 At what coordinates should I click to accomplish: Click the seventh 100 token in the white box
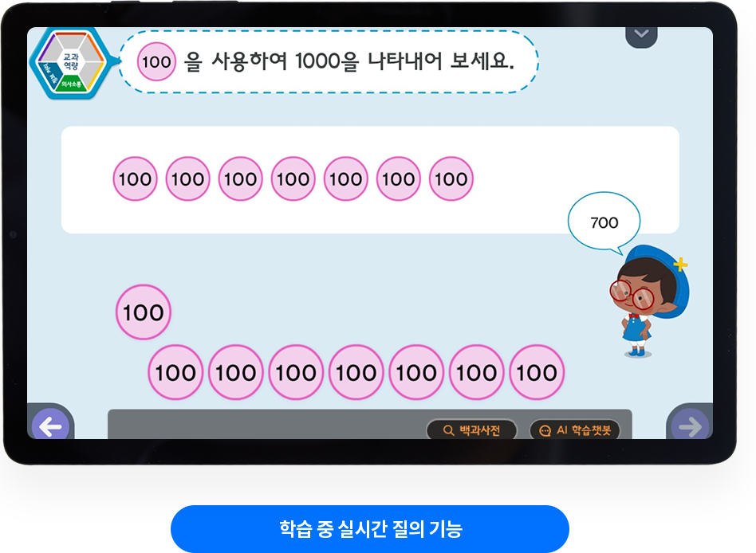click(x=451, y=178)
